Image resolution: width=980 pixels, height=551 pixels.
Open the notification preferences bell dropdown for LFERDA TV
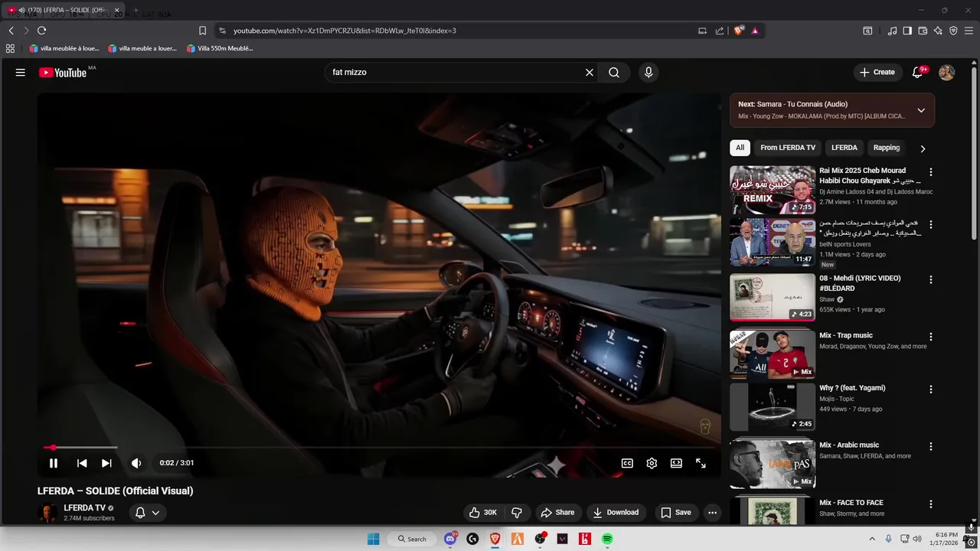pyautogui.click(x=148, y=513)
